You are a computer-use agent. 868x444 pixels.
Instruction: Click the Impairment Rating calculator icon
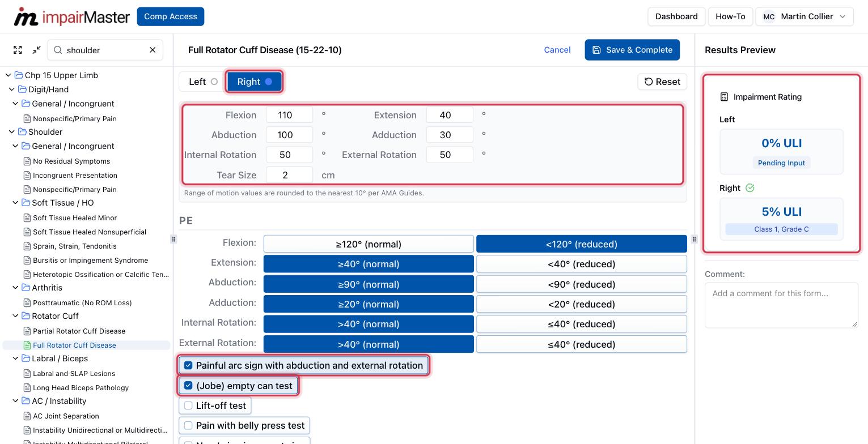724,97
